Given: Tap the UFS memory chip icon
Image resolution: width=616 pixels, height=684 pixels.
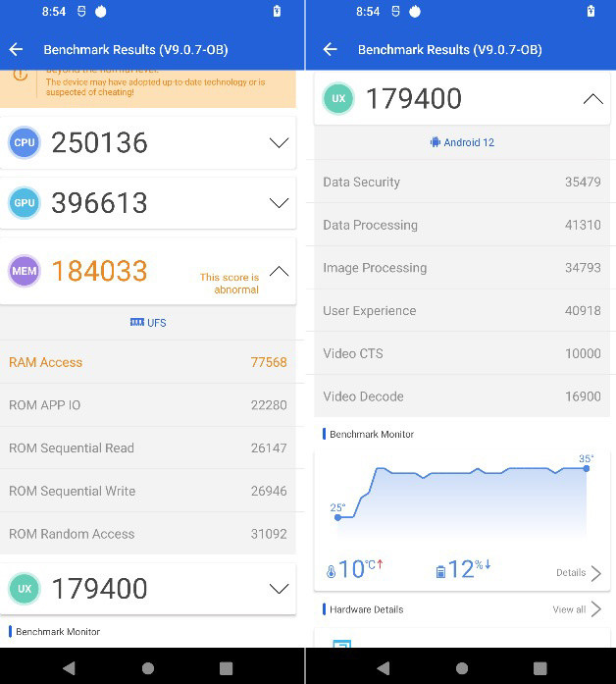Looking at the screenshot, I should pos(137,322).
